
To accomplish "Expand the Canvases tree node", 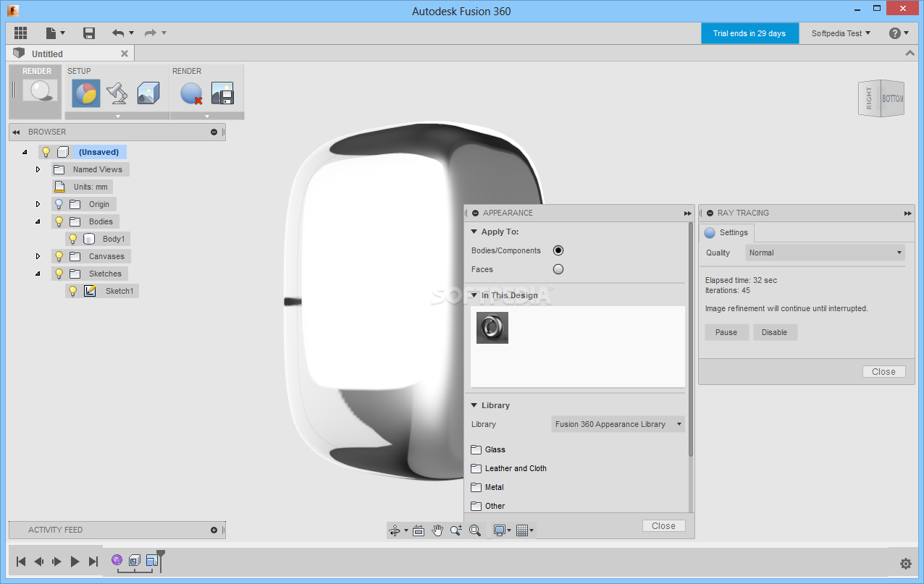I will (38, 256).
